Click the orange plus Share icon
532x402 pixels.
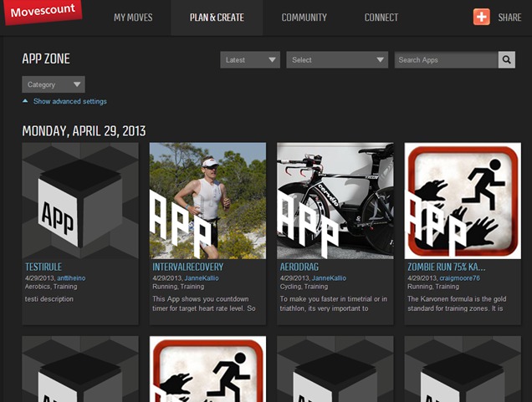point(482,17)
